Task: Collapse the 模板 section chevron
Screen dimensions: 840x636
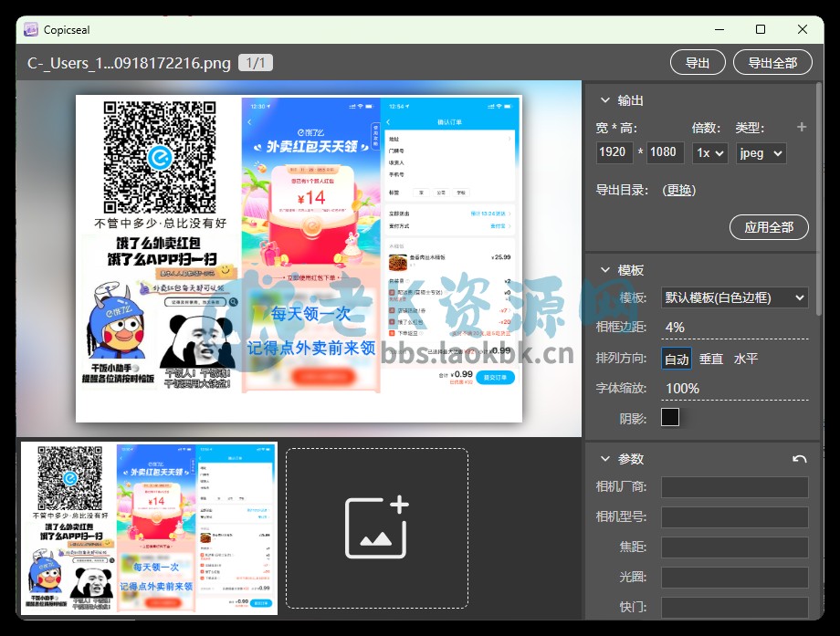Action: pos(605,270)
